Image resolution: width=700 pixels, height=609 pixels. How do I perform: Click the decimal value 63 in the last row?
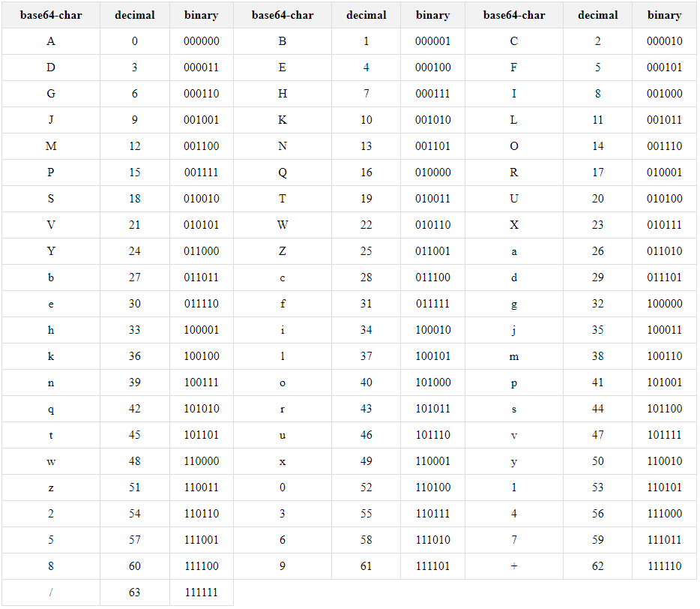coord(134,592)
